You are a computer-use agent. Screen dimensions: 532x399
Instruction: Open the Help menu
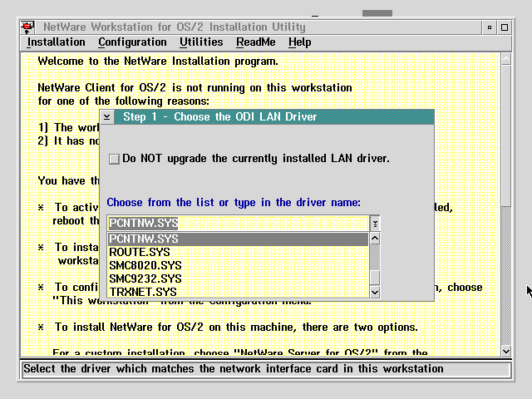click(299, 42)
